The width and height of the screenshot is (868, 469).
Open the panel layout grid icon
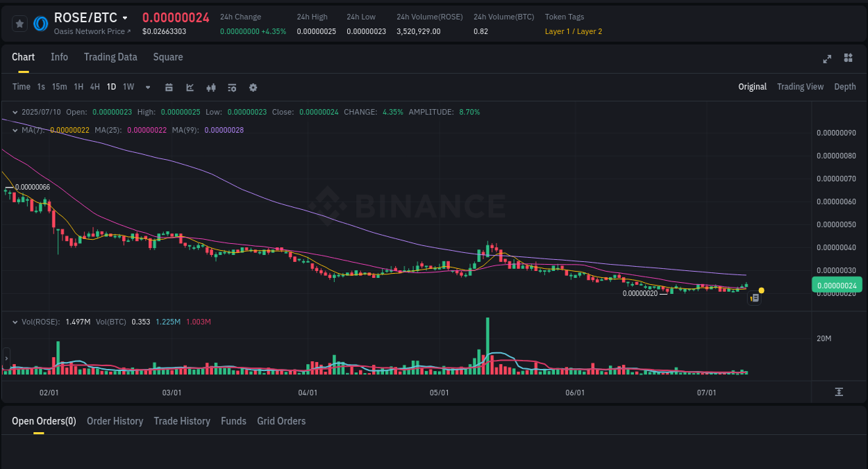pos(848,58)
